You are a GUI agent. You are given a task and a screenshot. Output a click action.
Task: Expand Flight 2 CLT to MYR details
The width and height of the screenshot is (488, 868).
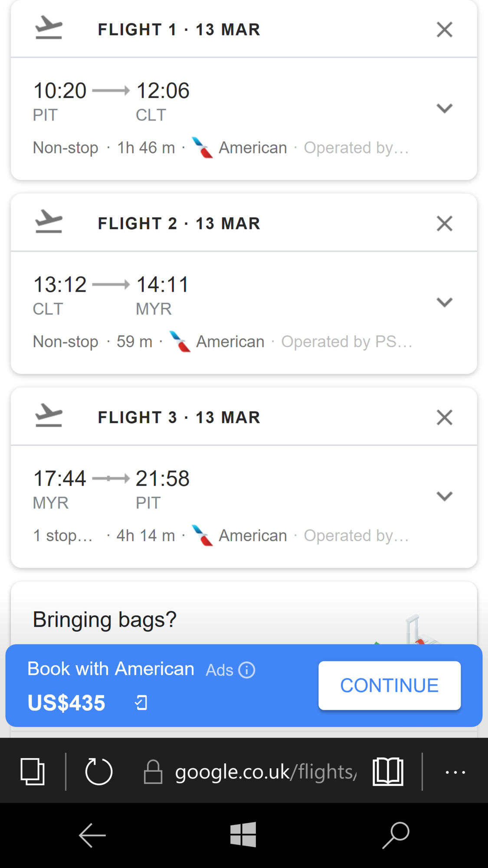pyautogui.click(x=444, y=302)
